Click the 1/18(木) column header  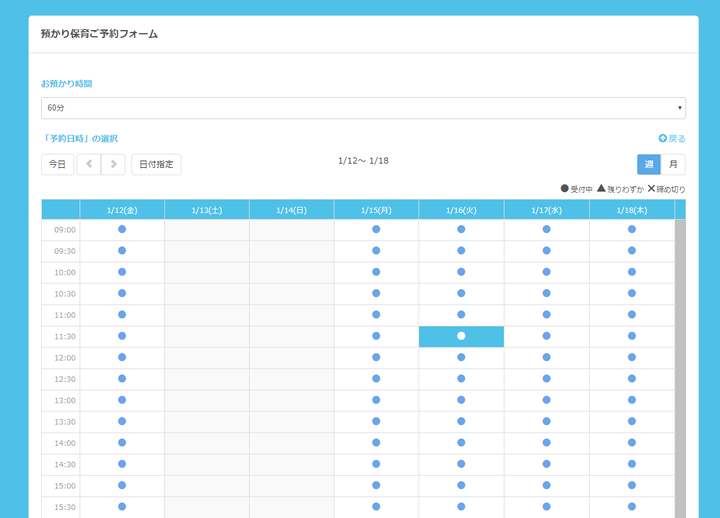[631, 209]
